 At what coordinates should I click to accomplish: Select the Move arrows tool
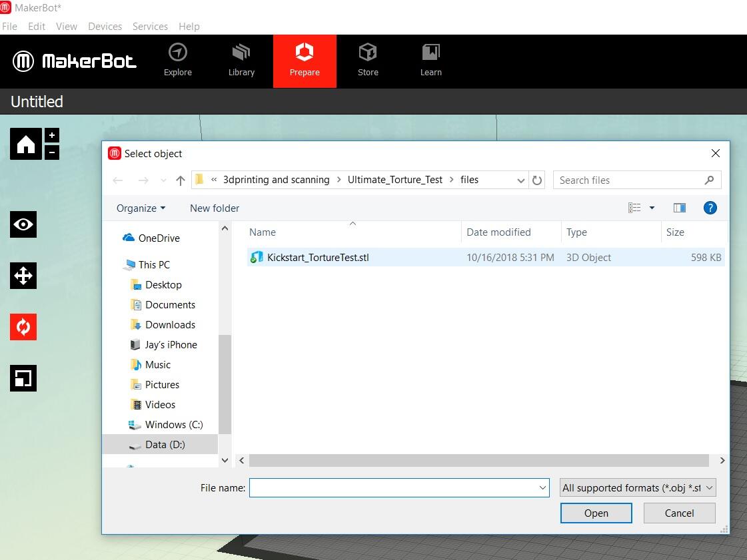click(x=23, y=276)
